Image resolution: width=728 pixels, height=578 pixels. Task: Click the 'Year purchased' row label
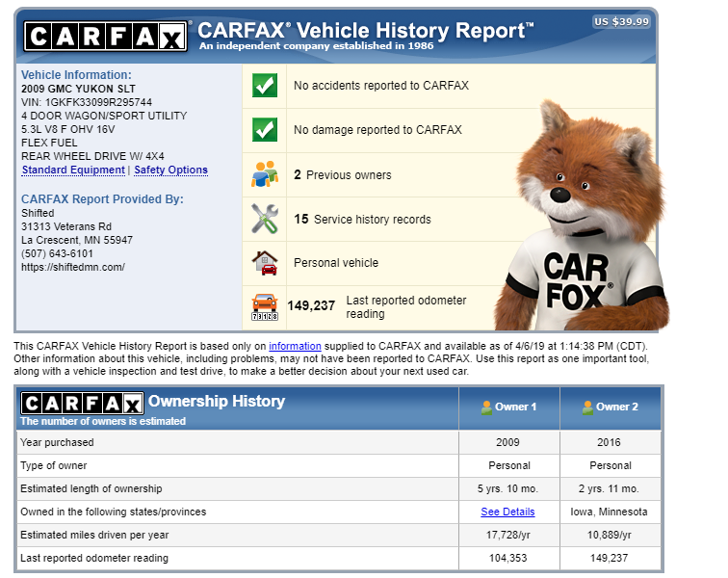coord(57,442)
